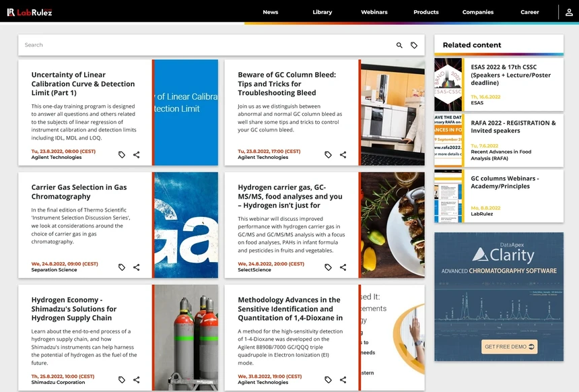This screenshot has width=579, height=392.
Task: Click gas cylinders thumbnail image
Action: 186,337
